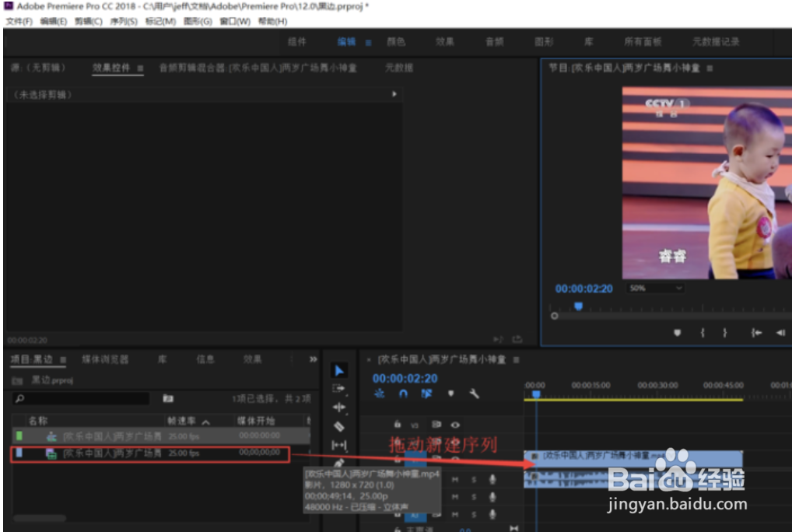Image resolution: width=792 pixels, height=532 pixels.
Task: Switch to 元数据记录 workspace
Action: 716,42
